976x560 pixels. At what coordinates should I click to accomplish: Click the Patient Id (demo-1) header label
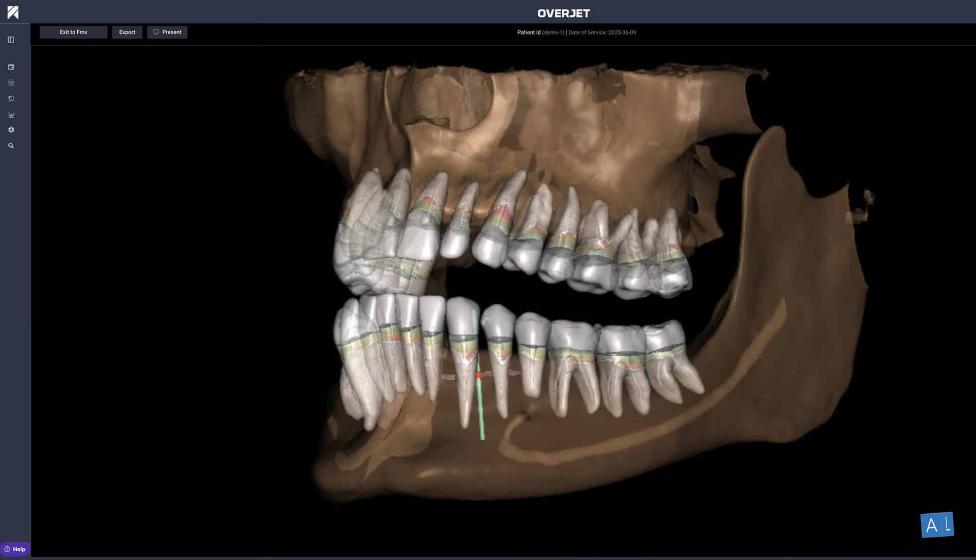tap(540, 32)
